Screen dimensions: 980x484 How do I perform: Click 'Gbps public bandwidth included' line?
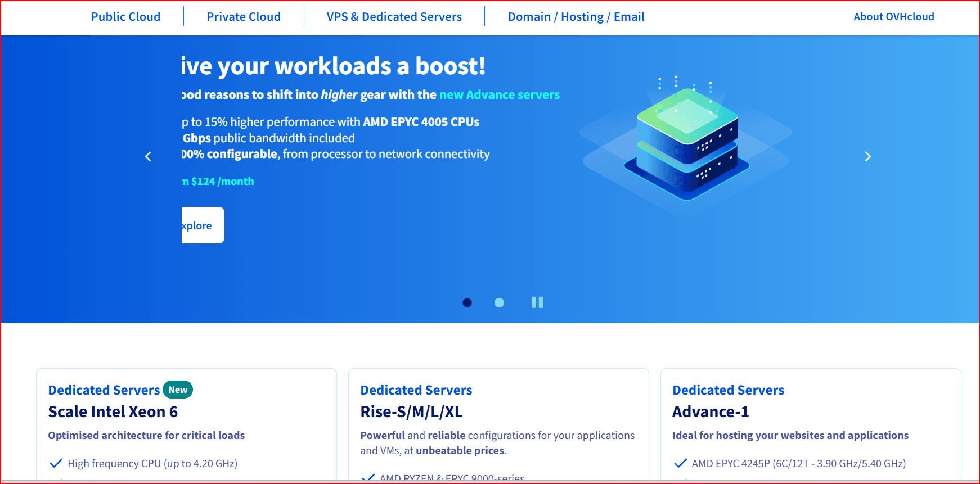(268, 138)
